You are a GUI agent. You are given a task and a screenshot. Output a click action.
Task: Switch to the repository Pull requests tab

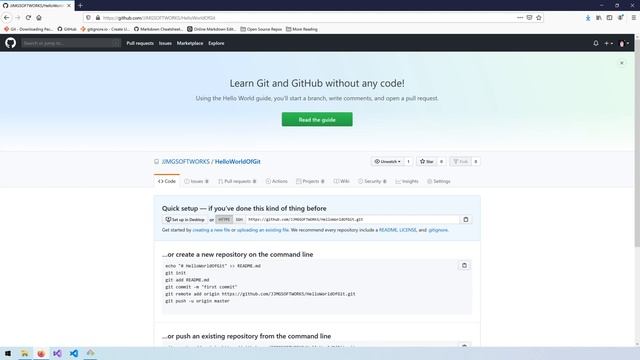[237, 181]
